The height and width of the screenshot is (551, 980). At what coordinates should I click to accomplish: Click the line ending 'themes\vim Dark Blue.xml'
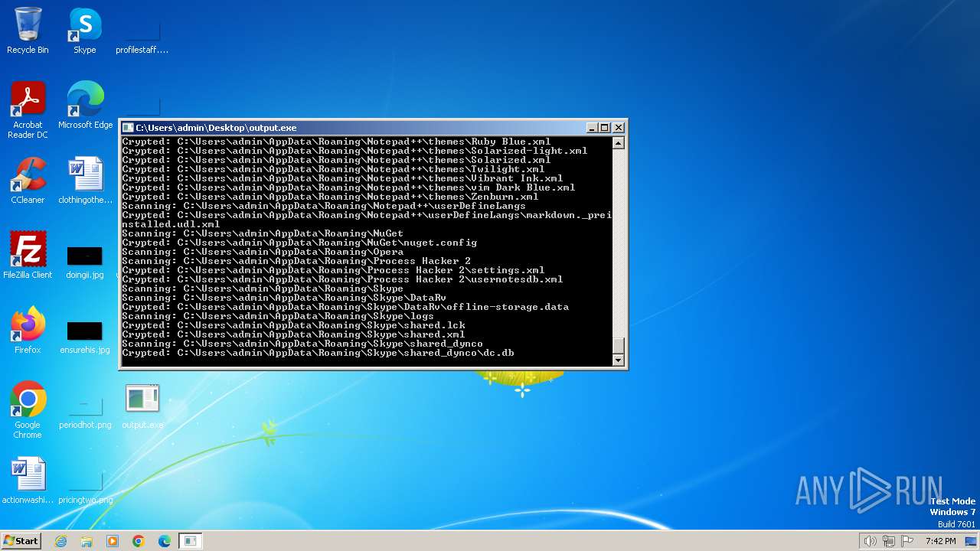(x=348, y=187)
